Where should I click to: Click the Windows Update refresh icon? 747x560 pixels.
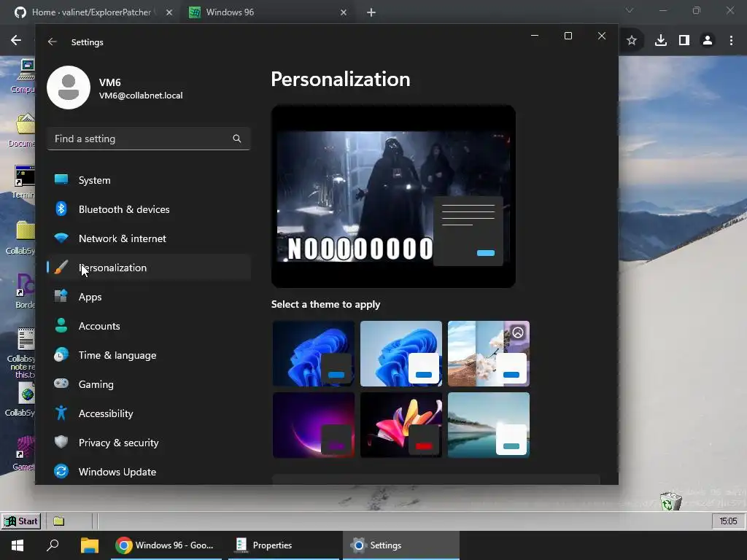(x=61, y=472)
